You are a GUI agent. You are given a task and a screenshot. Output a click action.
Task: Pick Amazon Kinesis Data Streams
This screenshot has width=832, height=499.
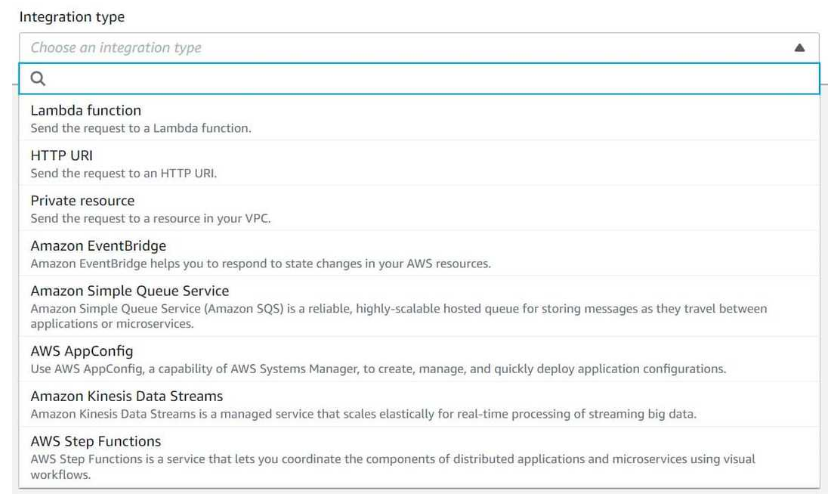pos(419,405)
